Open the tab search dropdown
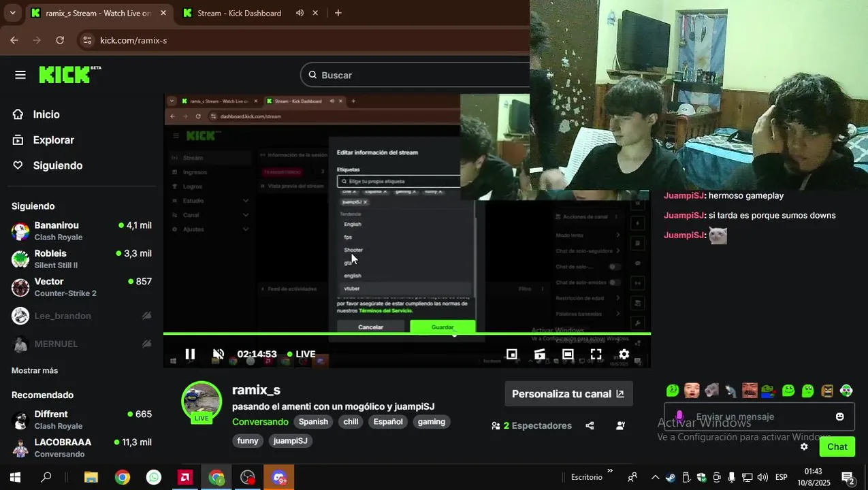The height and width of the screenshot is (490, 868). point(12,13)
